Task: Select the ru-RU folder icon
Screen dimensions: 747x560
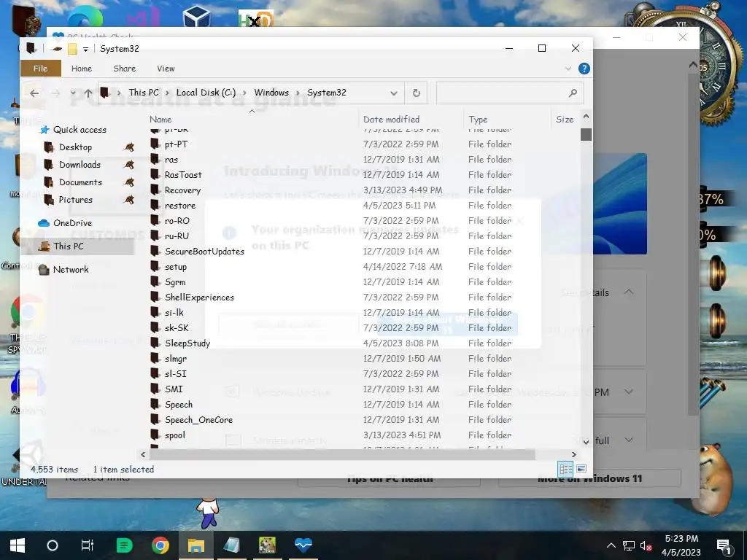Action: coord(155,236)
